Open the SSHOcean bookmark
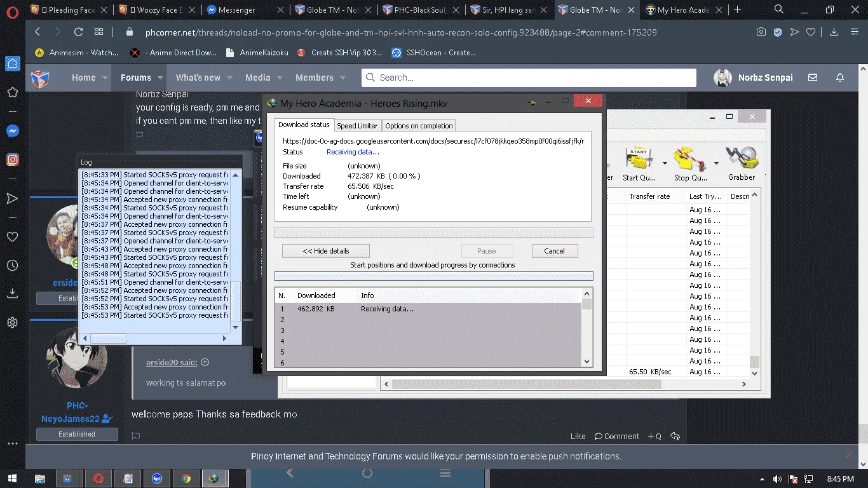The width and height of the screenshot is (868, 488). pos(433,53)
